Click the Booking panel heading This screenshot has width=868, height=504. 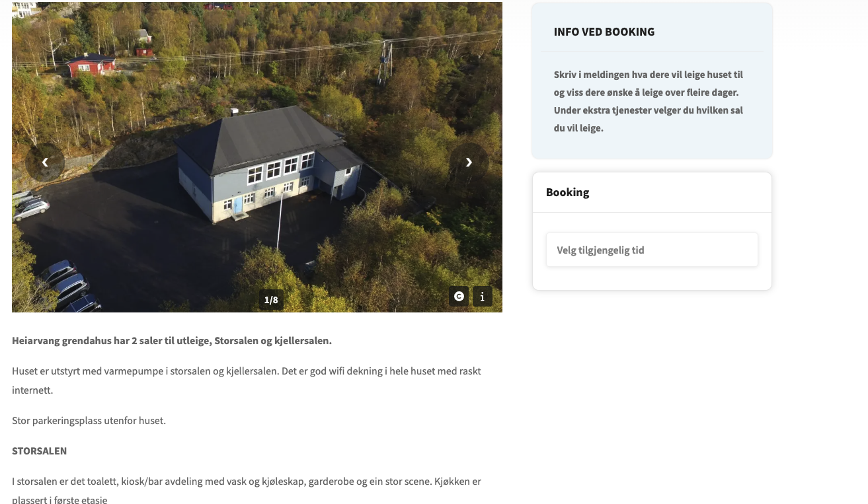[x=567, y=192]
